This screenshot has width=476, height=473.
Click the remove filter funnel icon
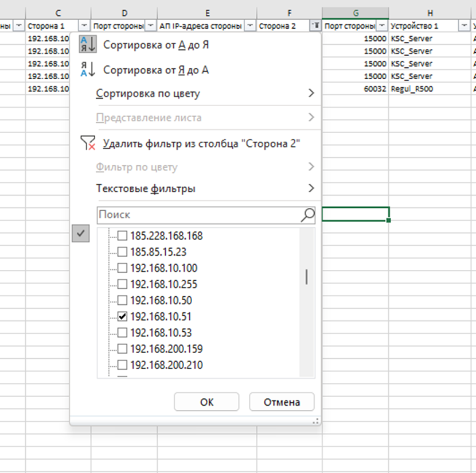coord(88,144)
